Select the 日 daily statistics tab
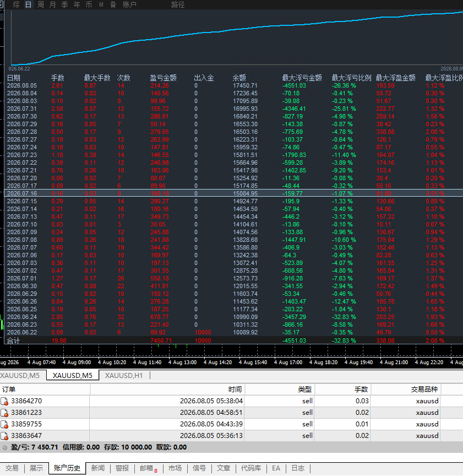The height and width of the screenshot is (476, 463). click(28, 4)
